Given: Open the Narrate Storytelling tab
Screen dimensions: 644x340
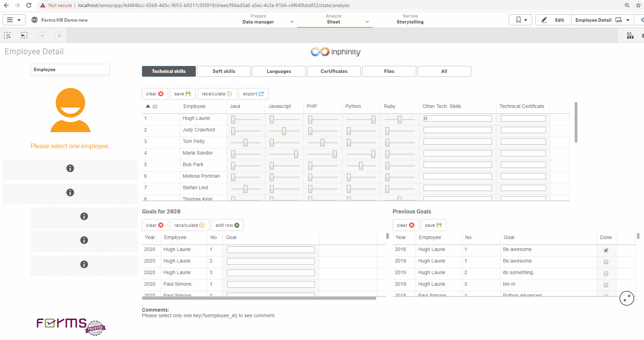Looking at the screenshot, I should (x=410, y=19).
